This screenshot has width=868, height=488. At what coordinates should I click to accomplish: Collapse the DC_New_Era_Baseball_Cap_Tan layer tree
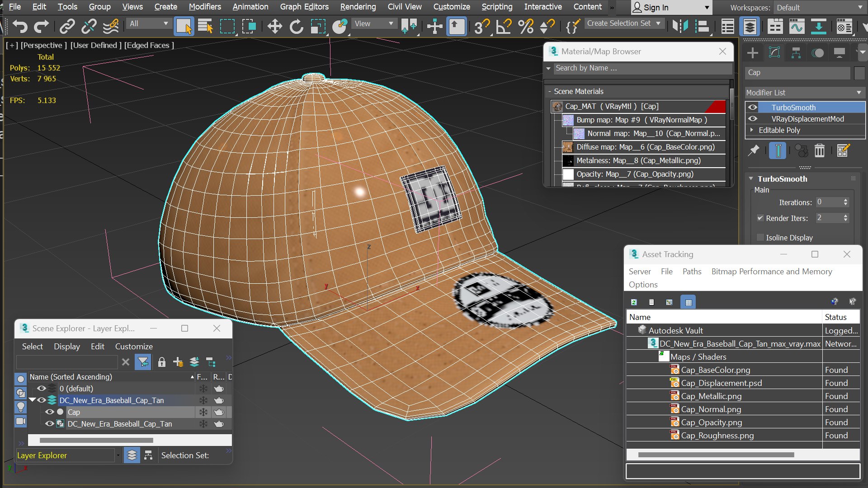click(x=33, y=400)
